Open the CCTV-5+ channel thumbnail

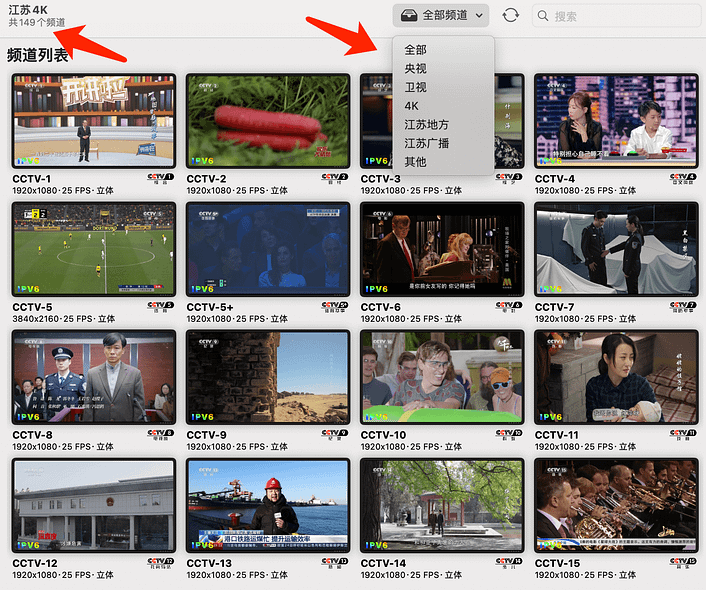click(x=268, y=249)
